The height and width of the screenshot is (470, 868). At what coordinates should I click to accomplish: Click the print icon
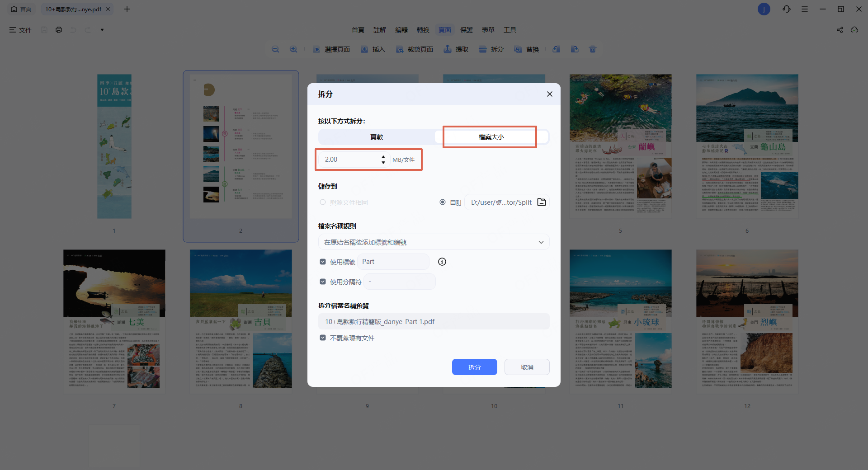59,30
